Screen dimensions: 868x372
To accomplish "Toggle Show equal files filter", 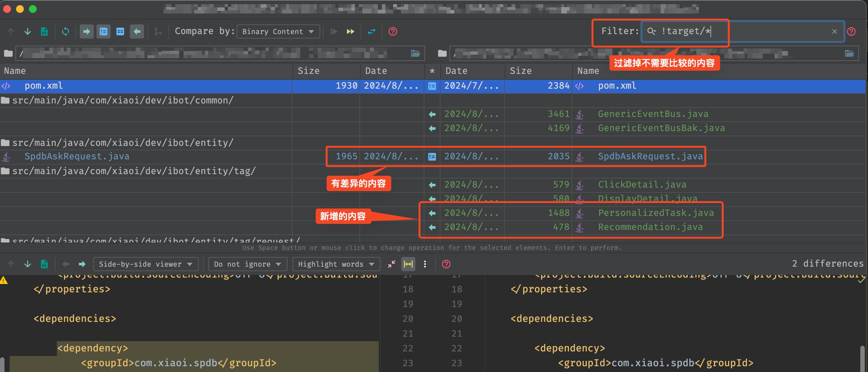I will coord(120,32).
